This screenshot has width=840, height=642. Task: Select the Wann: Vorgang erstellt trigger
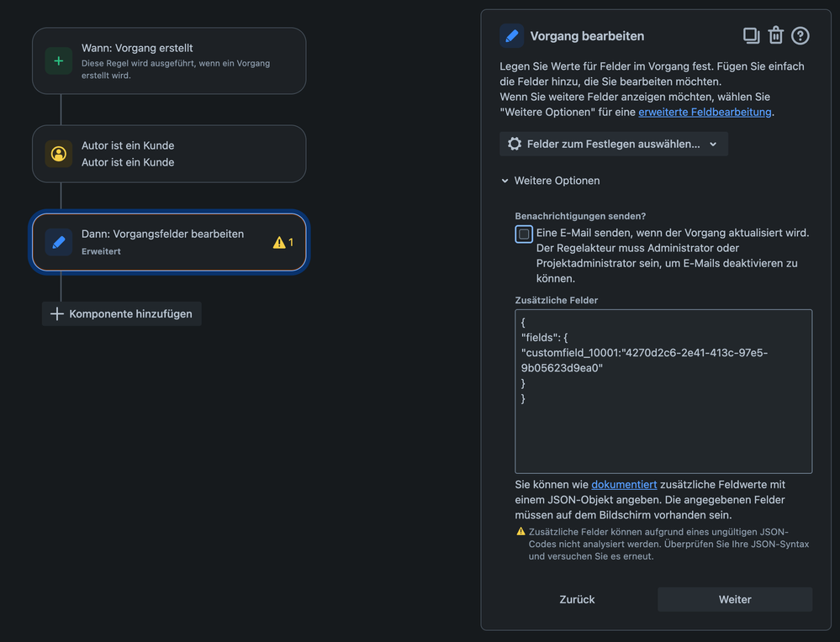click(169, 61)
